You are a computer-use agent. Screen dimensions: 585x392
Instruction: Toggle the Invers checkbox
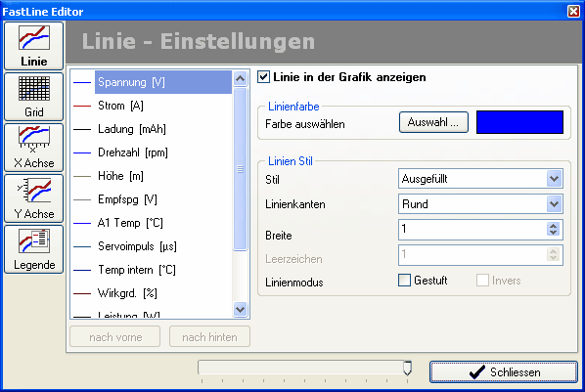[482, 281]
